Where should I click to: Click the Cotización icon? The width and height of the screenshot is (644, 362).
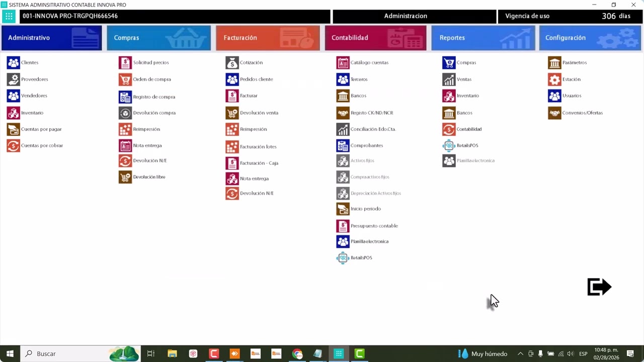232,63
